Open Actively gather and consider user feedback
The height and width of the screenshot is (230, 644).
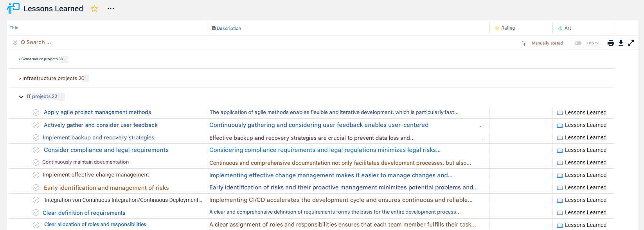pyautogui.click(x=101, y=125)
